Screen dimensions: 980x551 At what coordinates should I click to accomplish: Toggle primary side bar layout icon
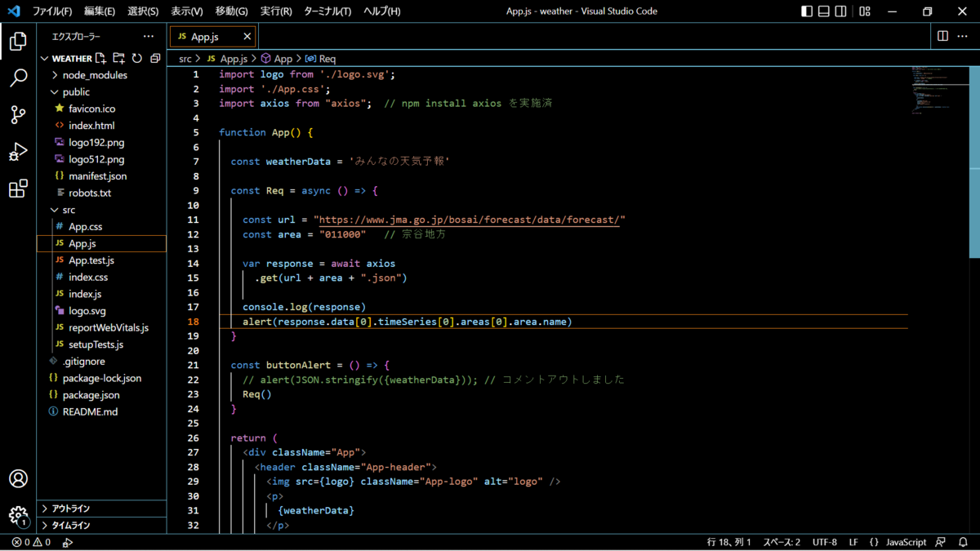[807, 11]
